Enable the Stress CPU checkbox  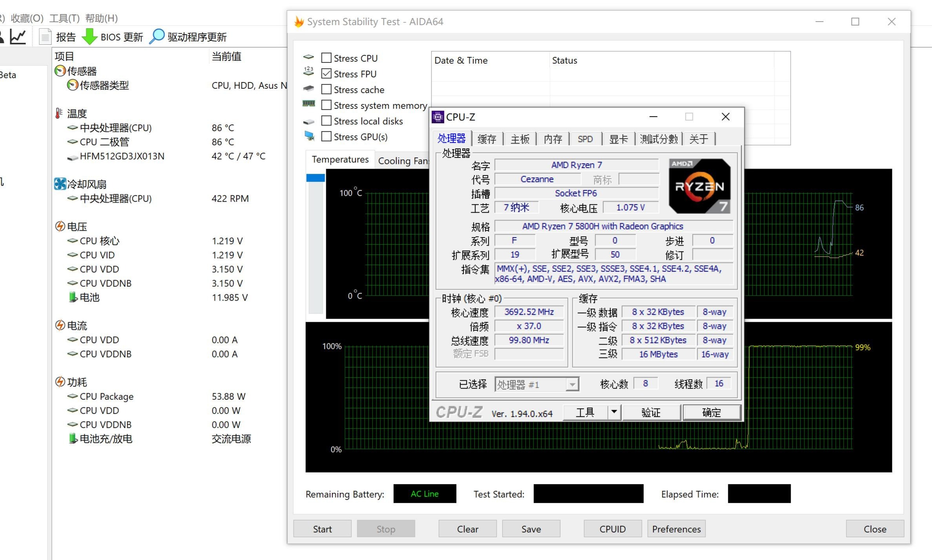click(326, 58)
